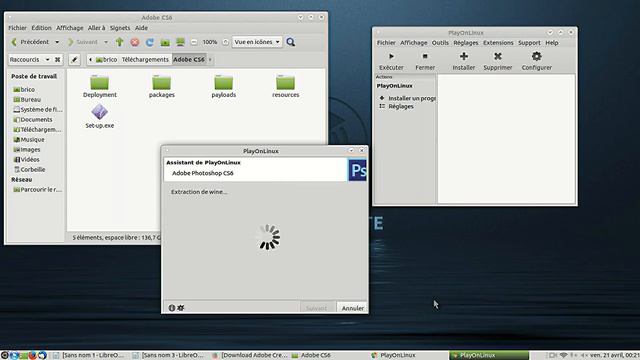Click the Supprimer icon in PlayOnLinux
This screenshot has height=360, width=640.
click(x=498, y=56)
